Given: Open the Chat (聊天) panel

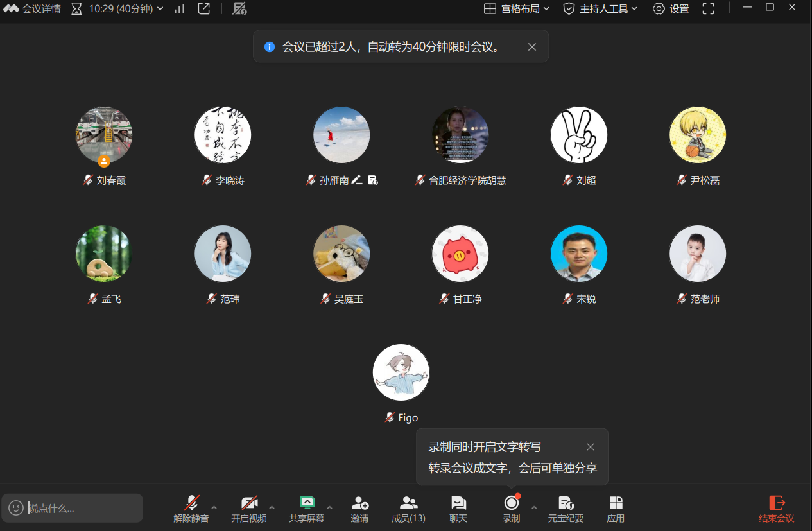Looking at the screenshot, I should click(x=458, y=503).
